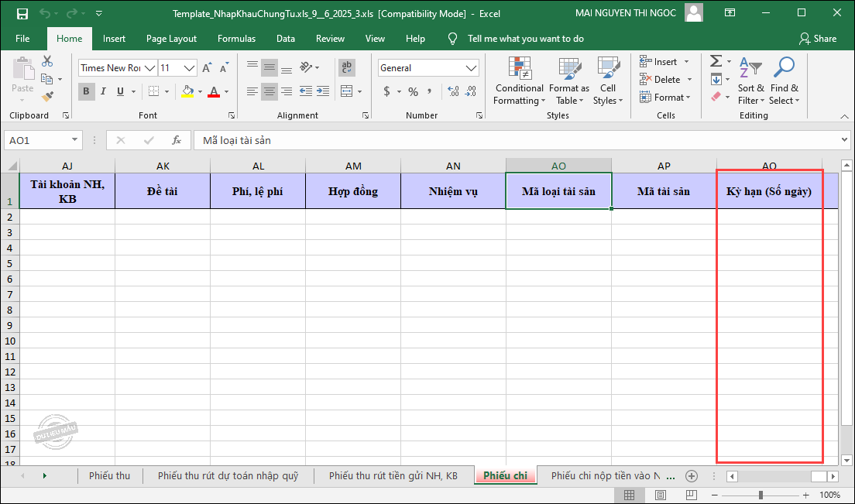The width and height of the screenshot is (855, 504).
Task: Align cell text to the right
Action: click(x=287, y=91)
